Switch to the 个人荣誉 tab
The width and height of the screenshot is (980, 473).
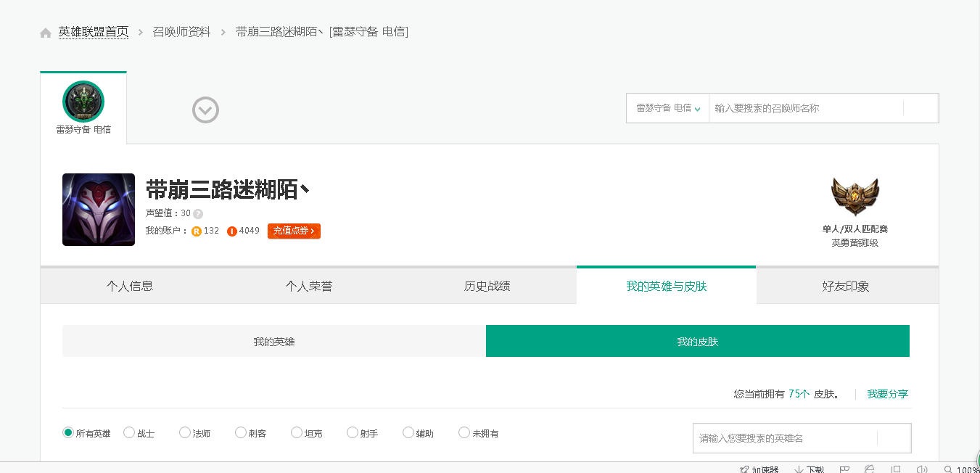[309, 286]
